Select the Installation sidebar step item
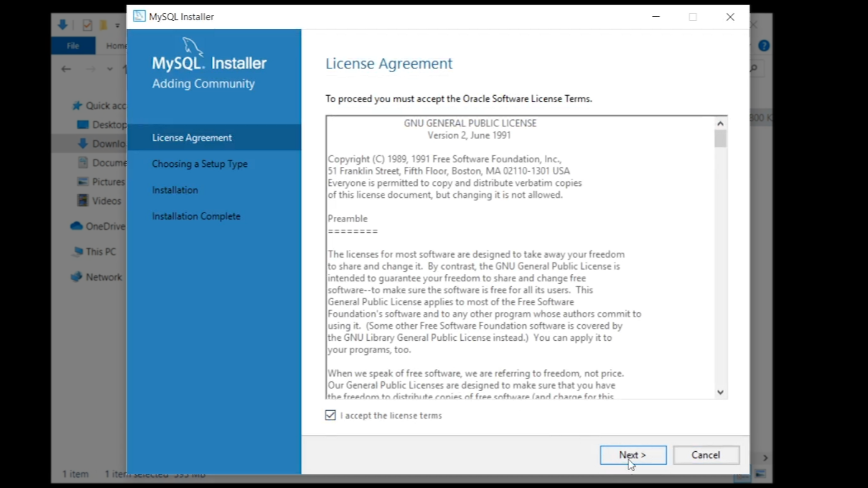868x488 pixels. tap(175, 189)
